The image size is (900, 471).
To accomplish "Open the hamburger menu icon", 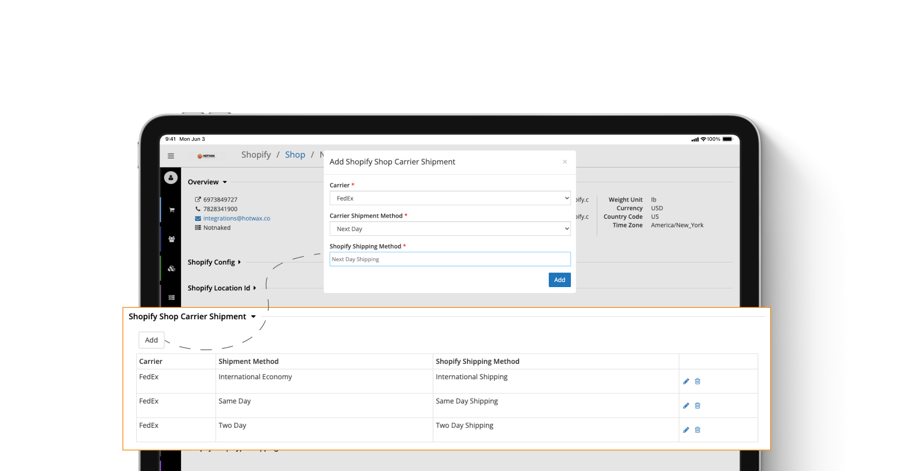I will (171, 155).
